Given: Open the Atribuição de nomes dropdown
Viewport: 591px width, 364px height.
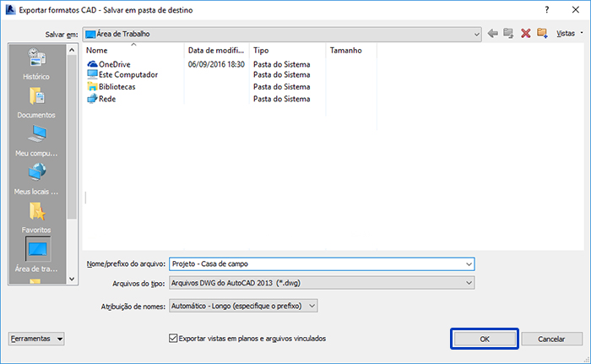Looking at the screenshot, I should pos(243,306).
